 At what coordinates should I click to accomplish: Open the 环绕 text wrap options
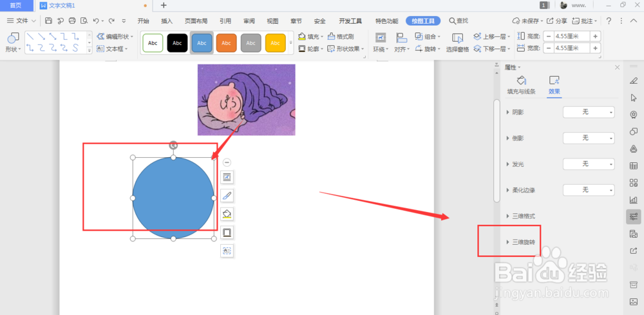pos(381,43)
